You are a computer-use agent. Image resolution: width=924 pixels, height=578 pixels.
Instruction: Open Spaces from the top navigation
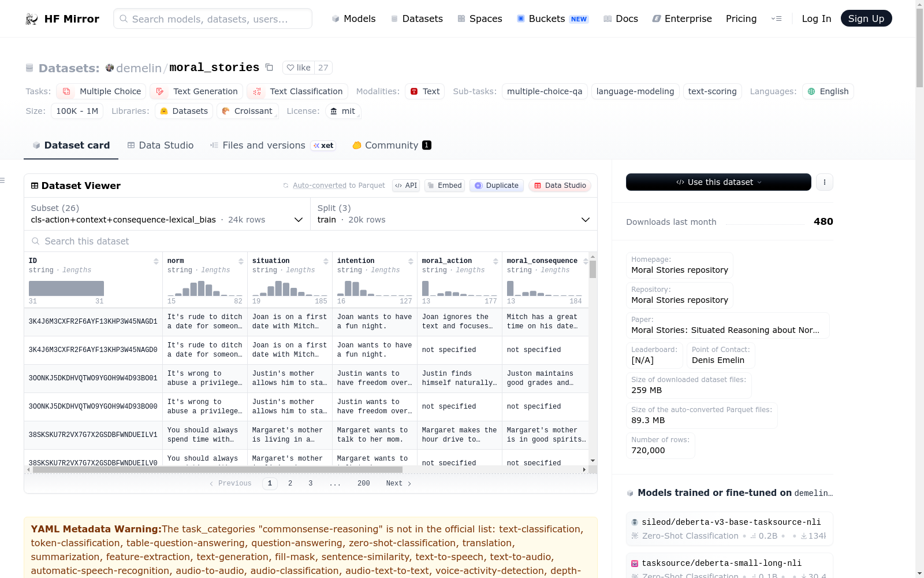coord(480,18)
